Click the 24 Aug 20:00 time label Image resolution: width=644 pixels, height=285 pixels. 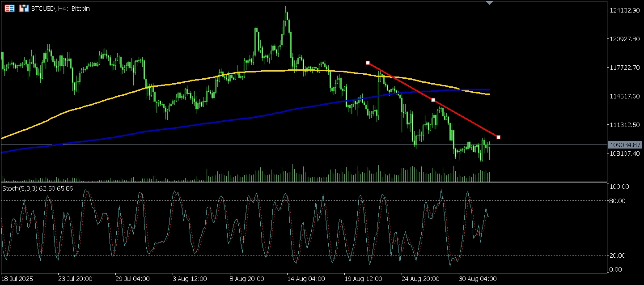(420, 279)
